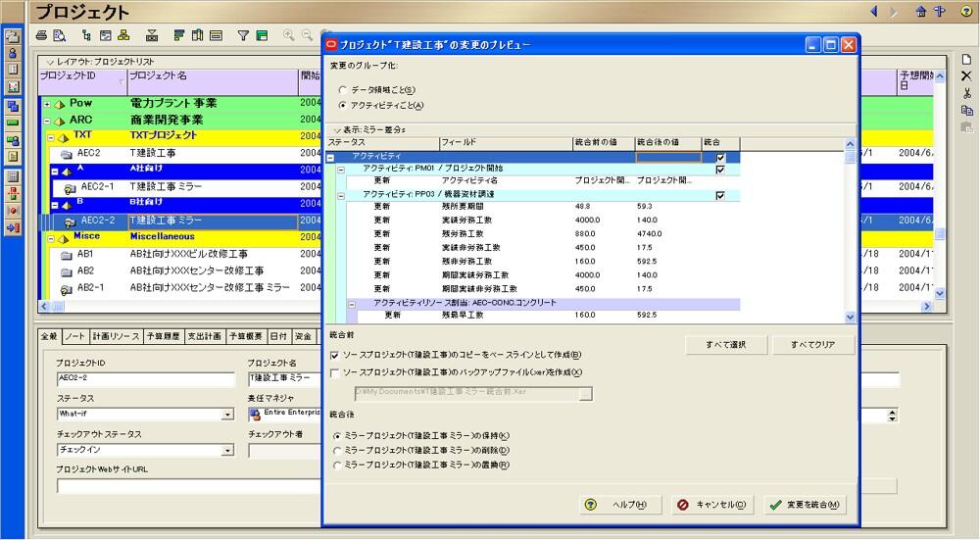Switch to the 予算概要 tab
980x540 pixels.
pos(246,336)
